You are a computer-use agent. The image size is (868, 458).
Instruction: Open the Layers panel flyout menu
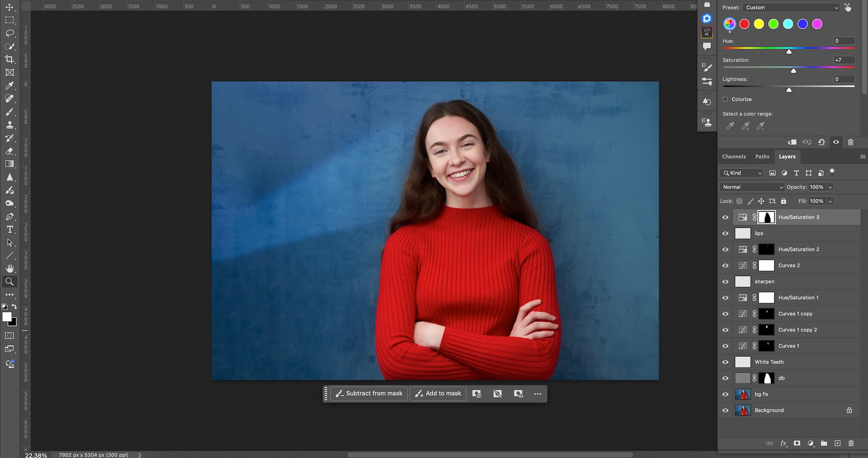(x=862, y=157)
